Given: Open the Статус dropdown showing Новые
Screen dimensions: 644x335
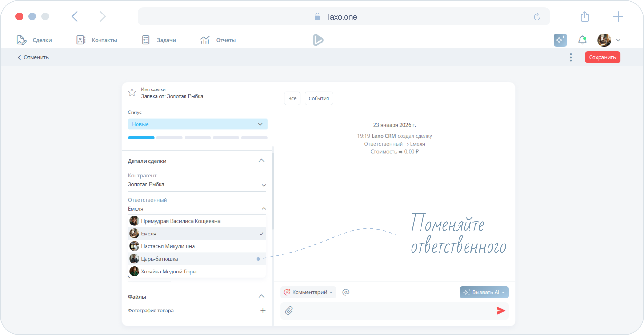Looking at the screenshot, I should (197, 124).
